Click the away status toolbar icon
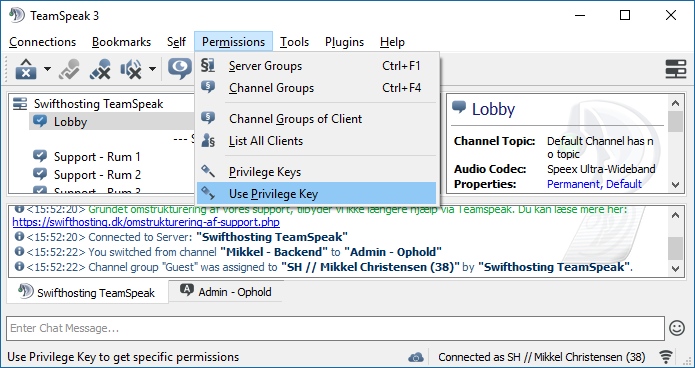The height and width of the screenshot is (368, 695). pos(180,69)
